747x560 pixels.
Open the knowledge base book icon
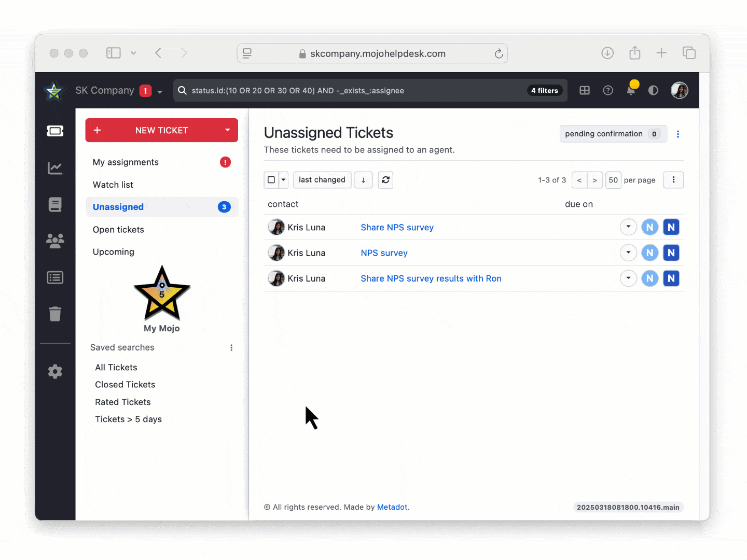point(55,205)
